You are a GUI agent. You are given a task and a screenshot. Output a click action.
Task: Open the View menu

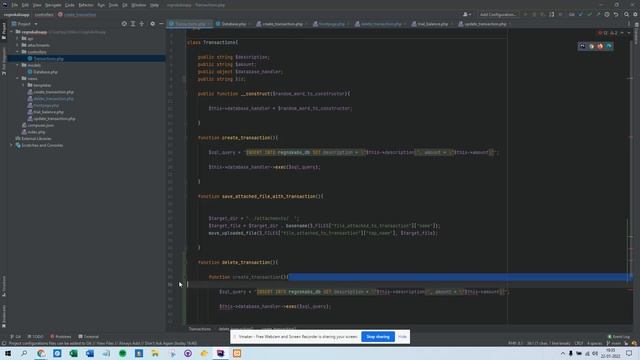37,5
